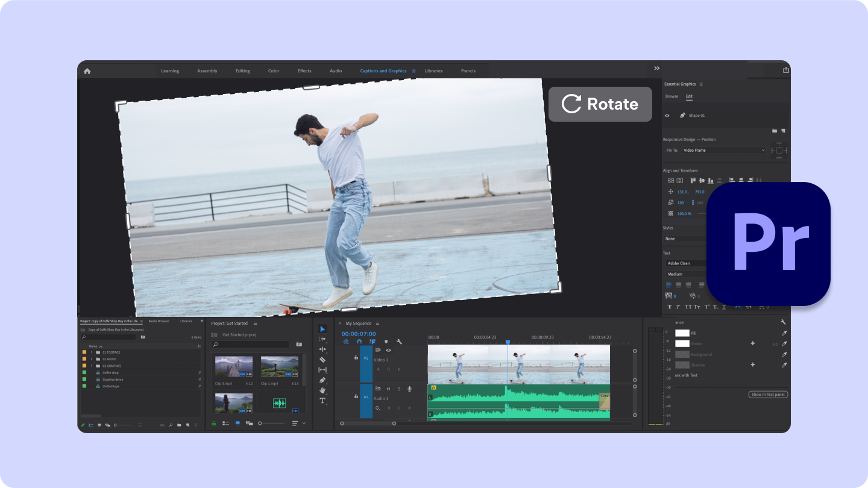The height and width of the screenshot is (488, 868).
Task: Switch Project panel to List view
Action: pos(225,423)
